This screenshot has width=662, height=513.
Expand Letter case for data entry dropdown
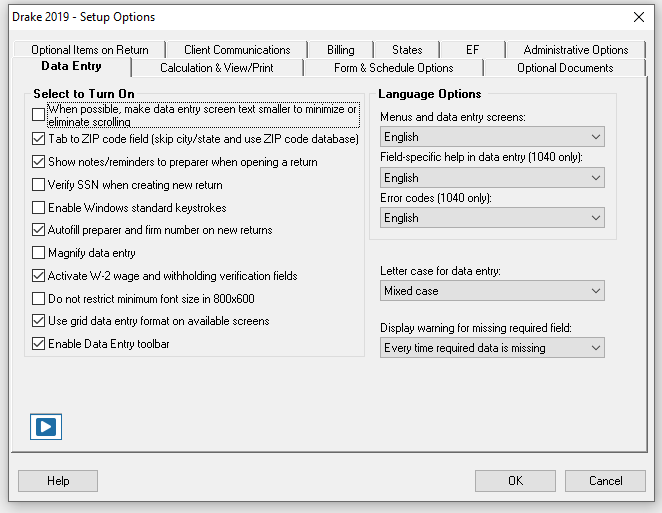492,291
